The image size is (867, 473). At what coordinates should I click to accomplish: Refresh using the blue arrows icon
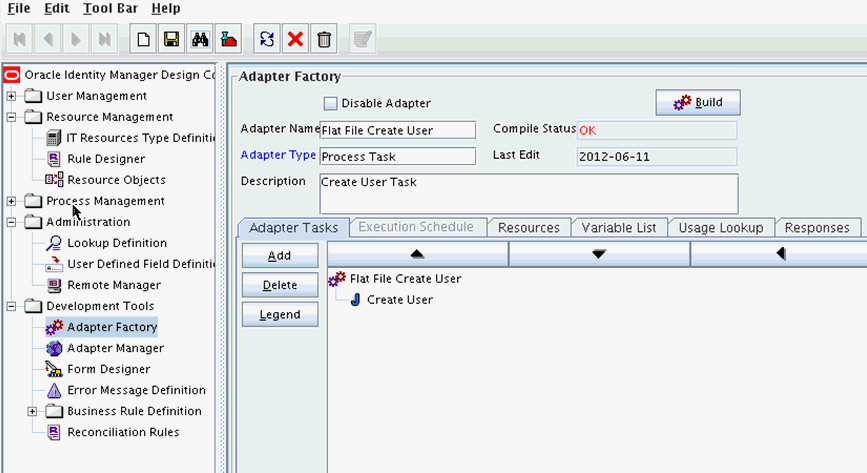pos(267,39)
